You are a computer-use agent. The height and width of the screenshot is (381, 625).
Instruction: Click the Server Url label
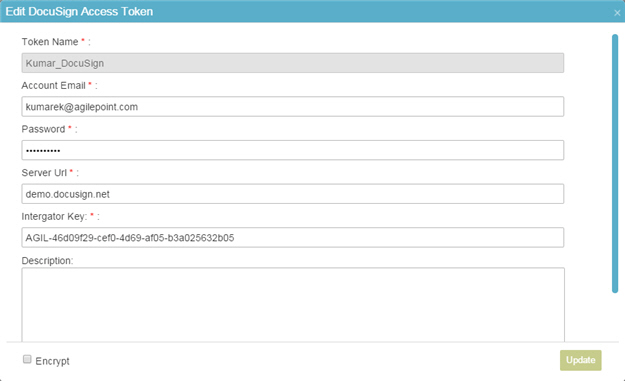pos(44,173)
